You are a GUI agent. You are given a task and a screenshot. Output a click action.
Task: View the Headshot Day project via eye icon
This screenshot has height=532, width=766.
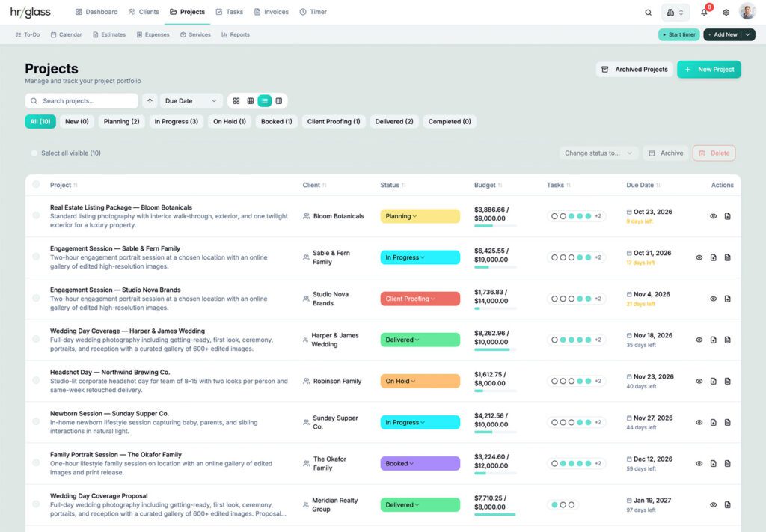click(699, 381)
